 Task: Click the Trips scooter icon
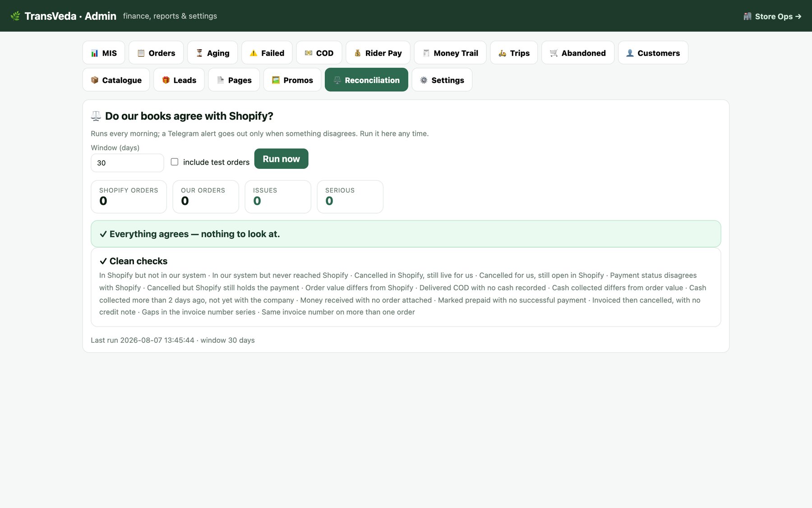503,53
